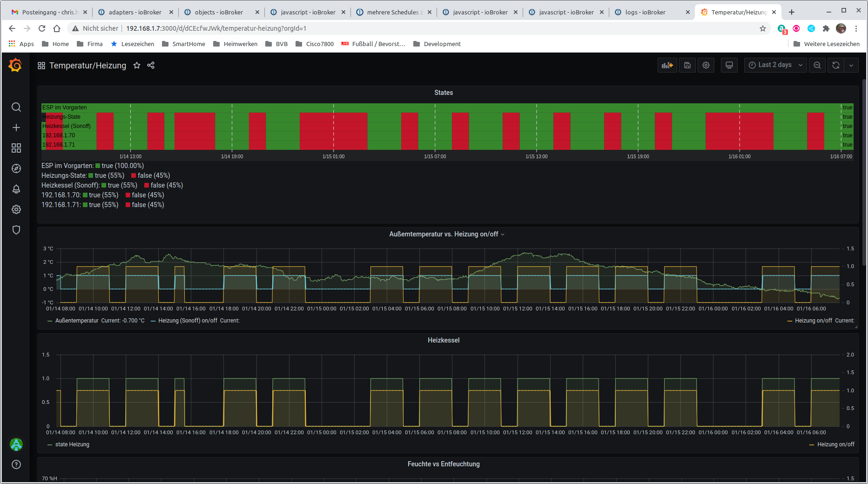Screen dimensions: 868x484
Task: Switch to the mehrere Schedules tab
Action: (x=393, y=12)
